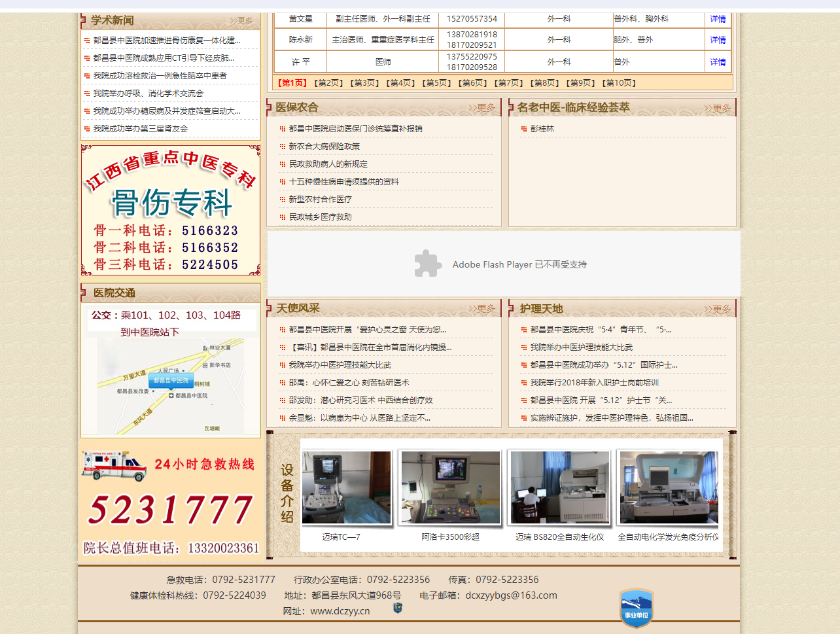Image resolution: width=840 pixels, height=634 pixels.
Task: Open 【喜讯】都昌县中医院在全市首届消化内镜操... article
Action: [370, 347]
